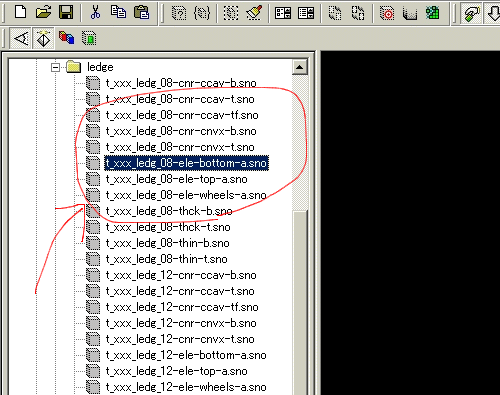
Task: Click the green grid icon
Action: pyautogui.click(x=433, y=13)
